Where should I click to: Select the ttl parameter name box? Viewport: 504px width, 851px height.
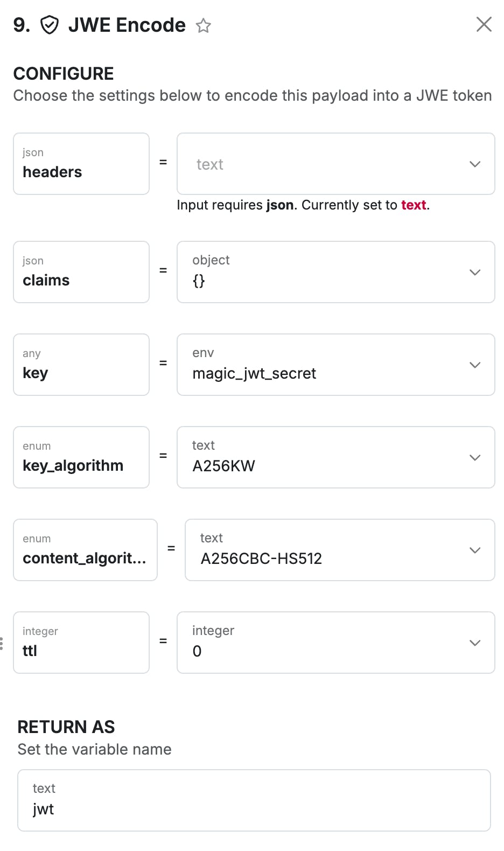point(81,643)
